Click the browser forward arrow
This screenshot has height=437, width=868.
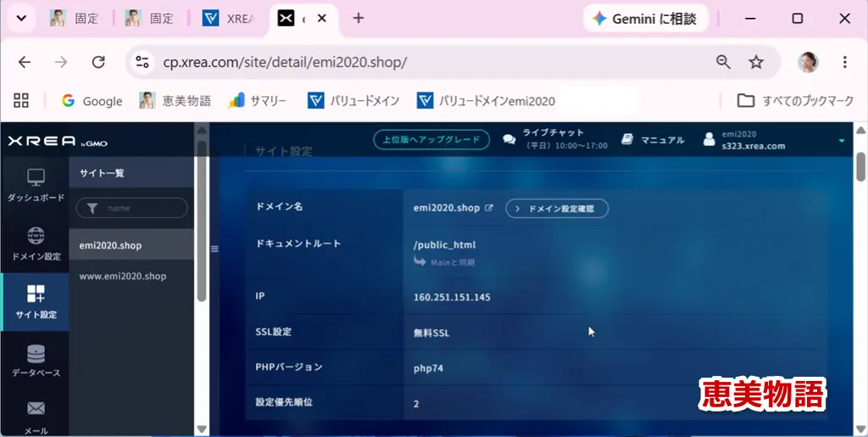[x=61, y=62]
